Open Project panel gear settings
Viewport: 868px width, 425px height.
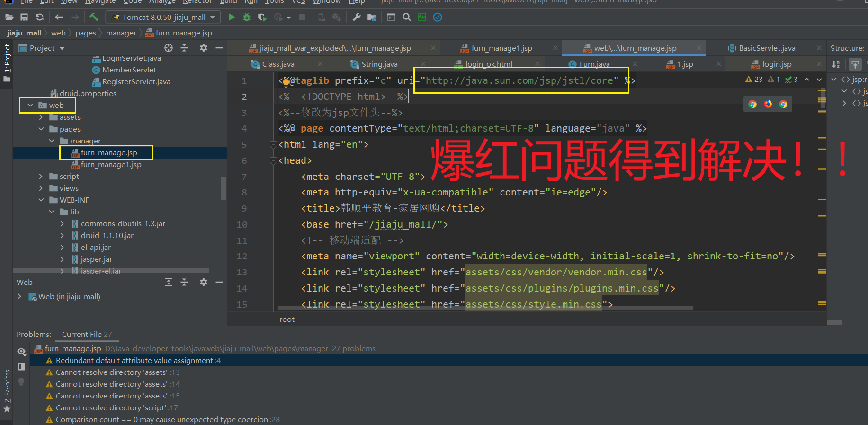pyautogui.click(x=204, y=48)
